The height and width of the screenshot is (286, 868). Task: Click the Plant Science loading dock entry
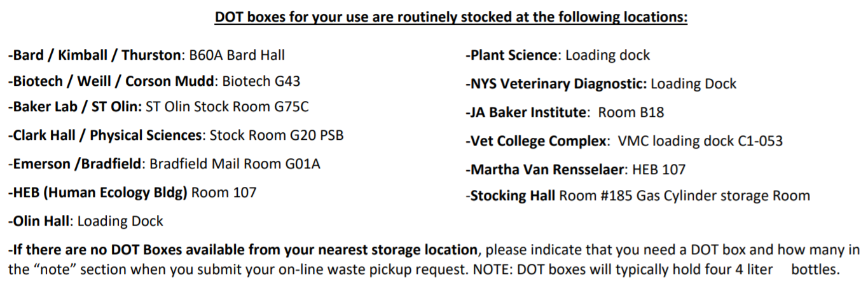558,55
